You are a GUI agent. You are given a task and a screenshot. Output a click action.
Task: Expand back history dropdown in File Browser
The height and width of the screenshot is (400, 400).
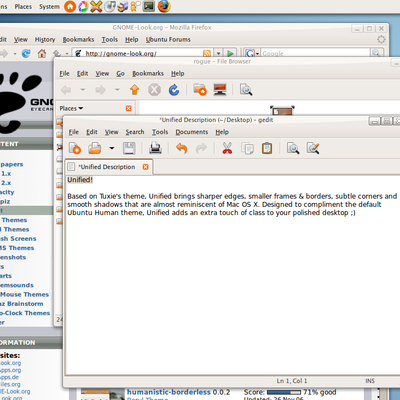pos(83,90)
